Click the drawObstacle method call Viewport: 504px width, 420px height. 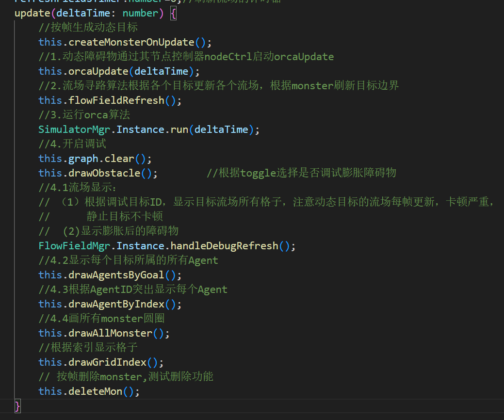point(104,173)
